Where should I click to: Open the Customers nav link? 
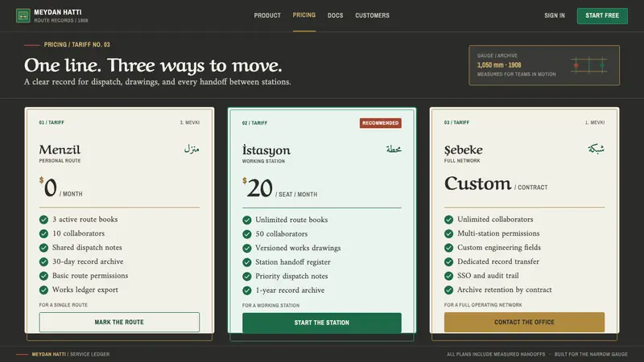pos(372,15)
